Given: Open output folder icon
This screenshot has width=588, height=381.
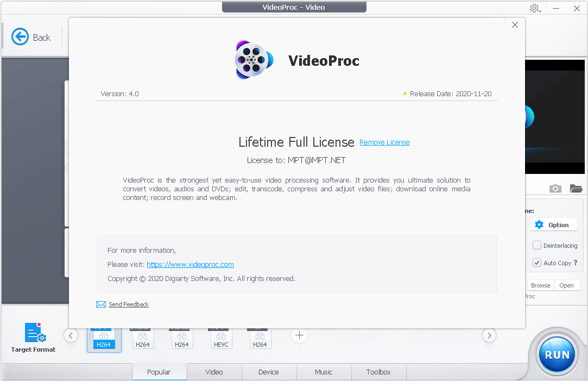Looking at the screenshot, I should click(x=576, y=189).
